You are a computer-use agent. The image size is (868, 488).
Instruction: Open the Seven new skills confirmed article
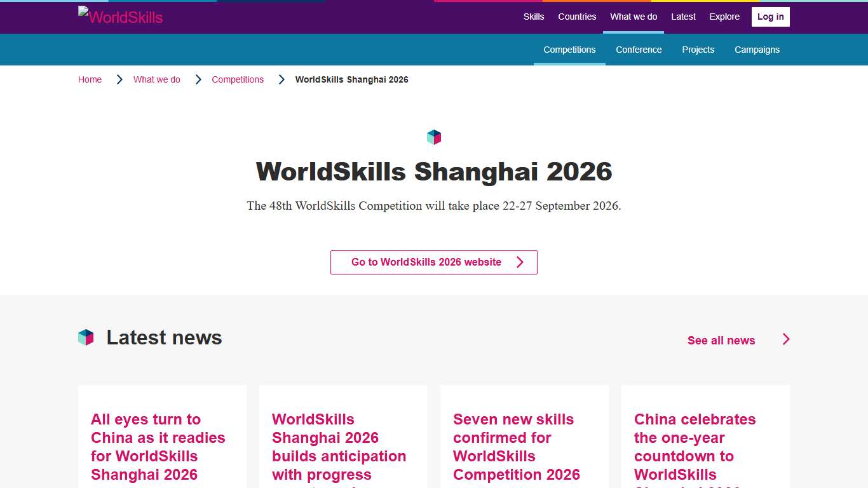tap(513, 447)
